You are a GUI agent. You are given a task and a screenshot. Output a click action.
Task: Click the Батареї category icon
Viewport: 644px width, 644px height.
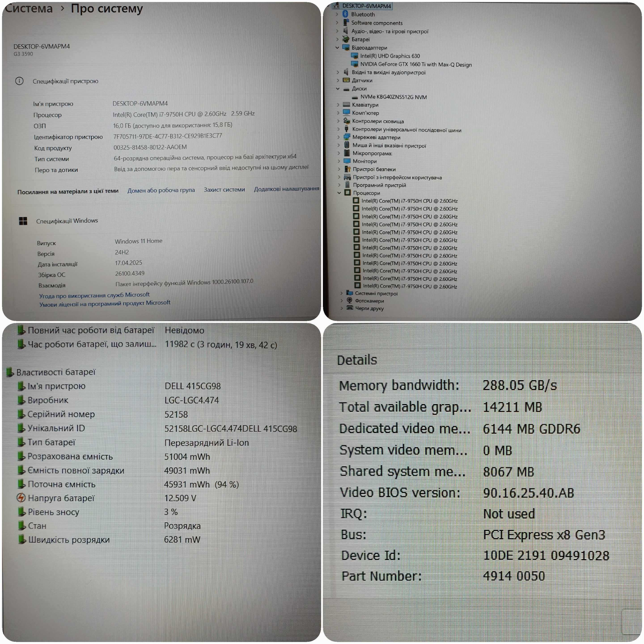click(x=346, y=39)
